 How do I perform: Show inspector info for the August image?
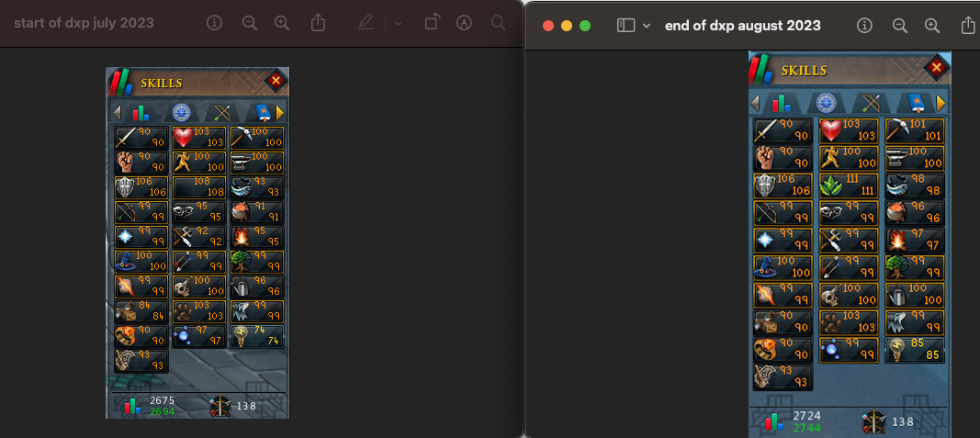(864, 26)
